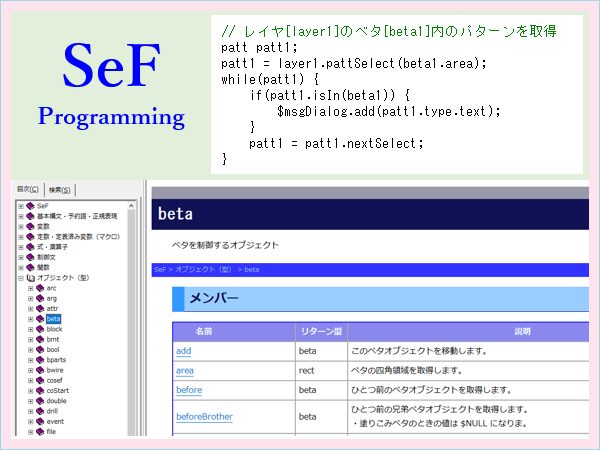Click the book icon beside drill
This screenshot has height=450, width=600.
coord(41,411)
